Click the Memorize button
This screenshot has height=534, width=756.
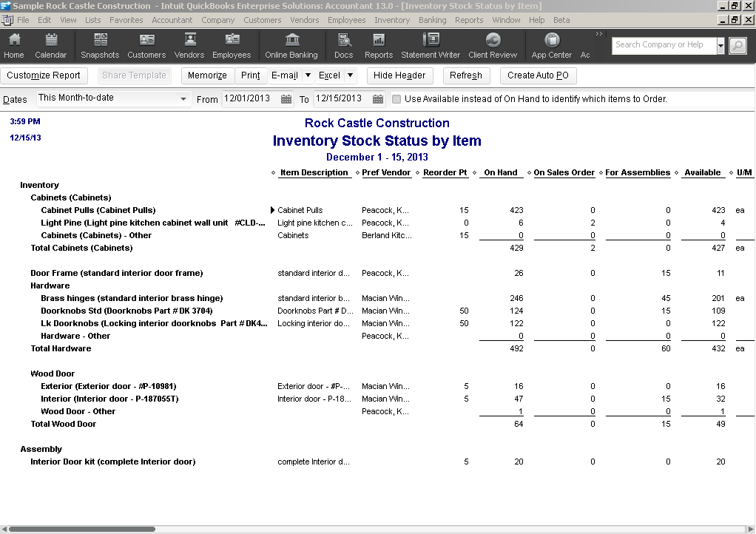point(207,75)
